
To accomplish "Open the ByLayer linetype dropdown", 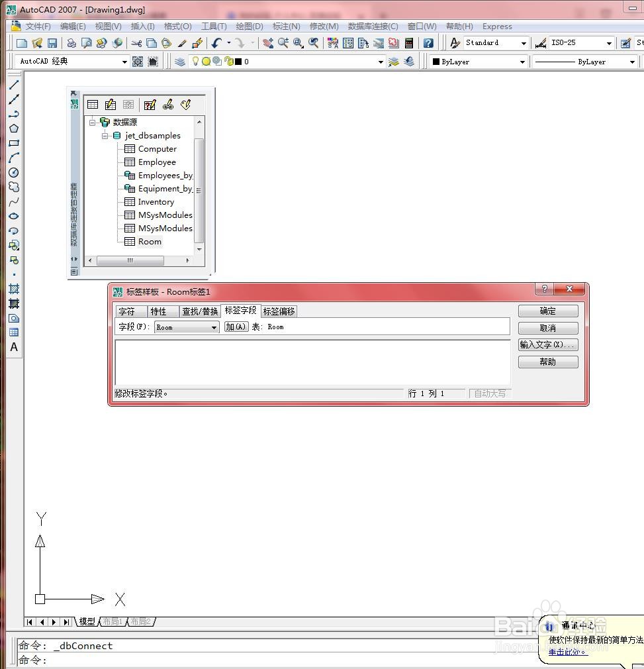I will [x=632, y=62].
